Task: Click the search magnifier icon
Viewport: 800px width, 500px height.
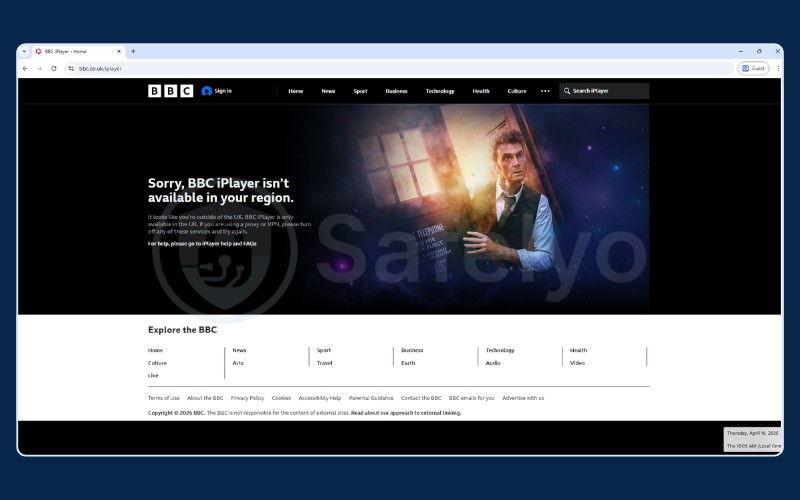Action: click(566, 91)
